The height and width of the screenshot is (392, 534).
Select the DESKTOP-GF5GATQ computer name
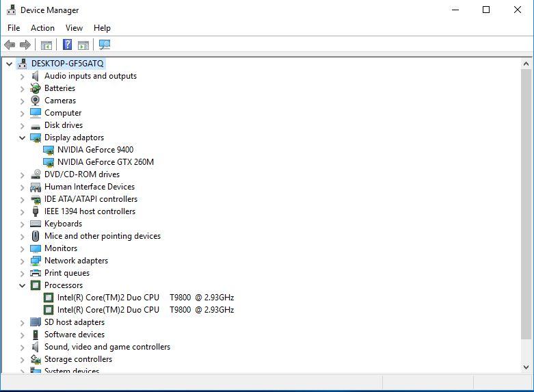coord(68,64)
